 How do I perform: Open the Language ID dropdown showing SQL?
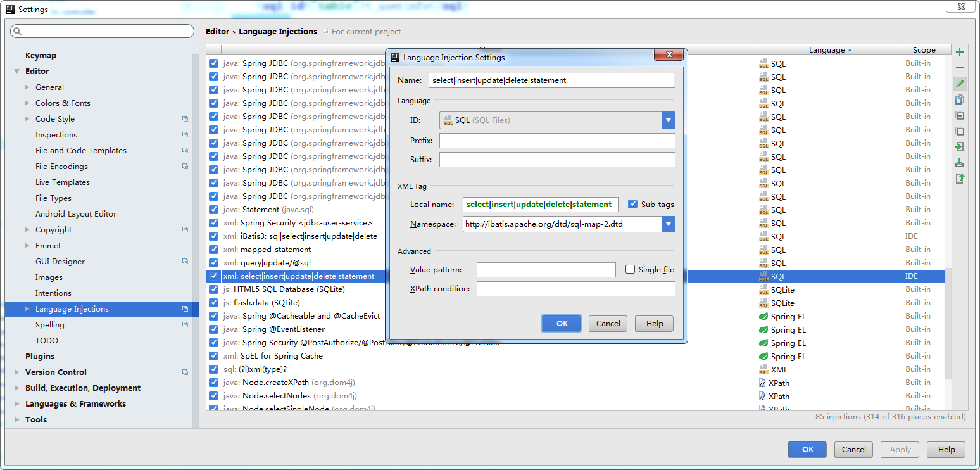click(x=669, y=120)
